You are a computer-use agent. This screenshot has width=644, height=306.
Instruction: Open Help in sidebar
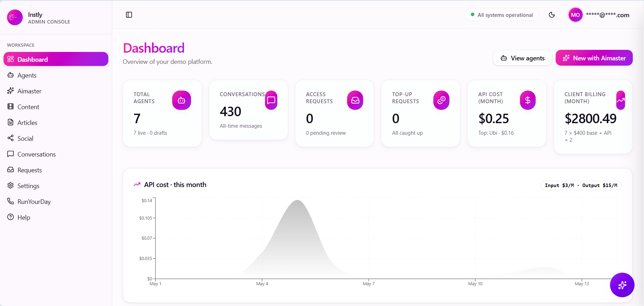56,217
